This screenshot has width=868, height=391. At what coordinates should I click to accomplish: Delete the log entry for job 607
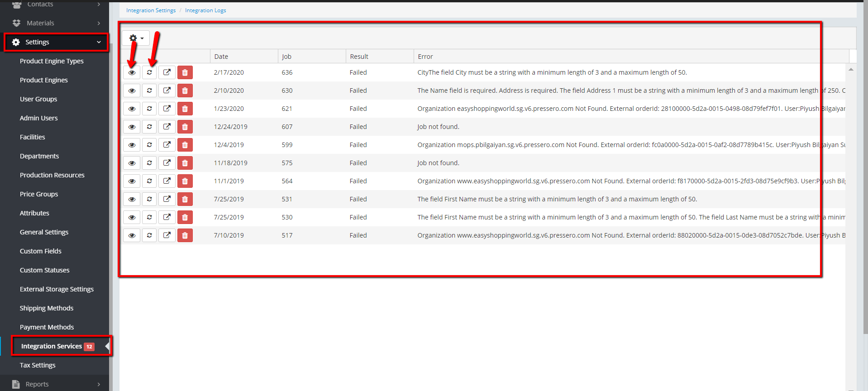click(185, 127)
